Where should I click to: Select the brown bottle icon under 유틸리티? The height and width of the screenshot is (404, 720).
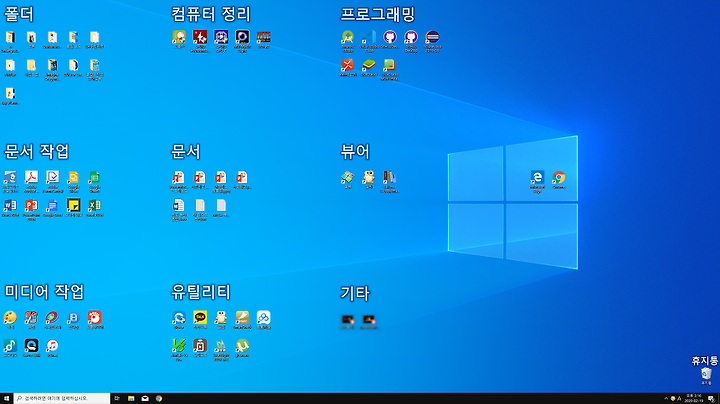coord(200,346)
